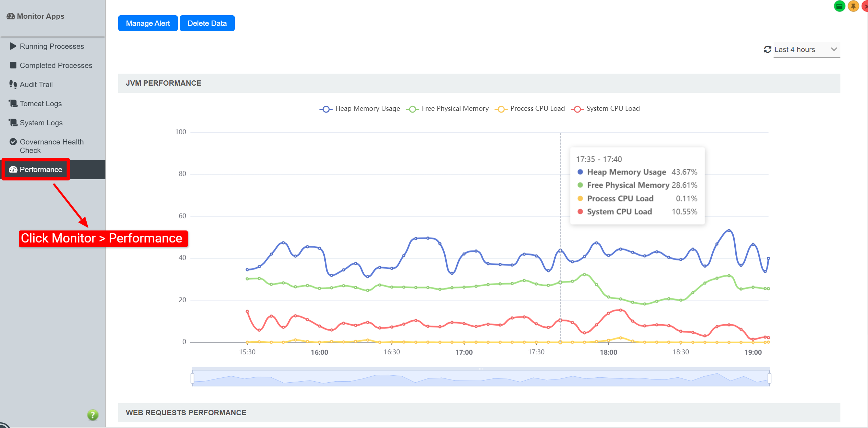Click the refresh icon beside Last 4 hours
This screenshot has width=868, height=428.
[x=767, y=50]
